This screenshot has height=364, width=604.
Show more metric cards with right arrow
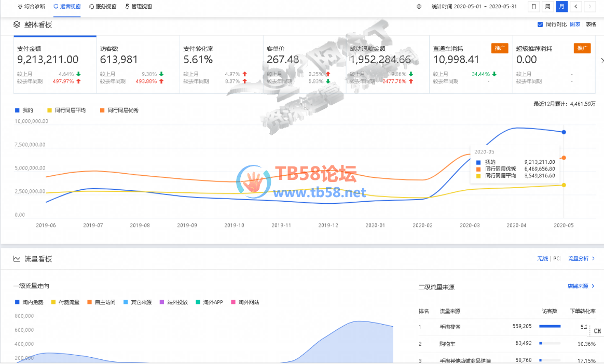[x=602, y=61]
